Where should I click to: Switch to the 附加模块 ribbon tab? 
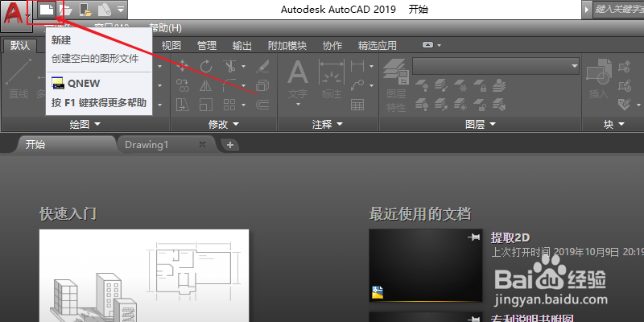(x=287, y=46)
